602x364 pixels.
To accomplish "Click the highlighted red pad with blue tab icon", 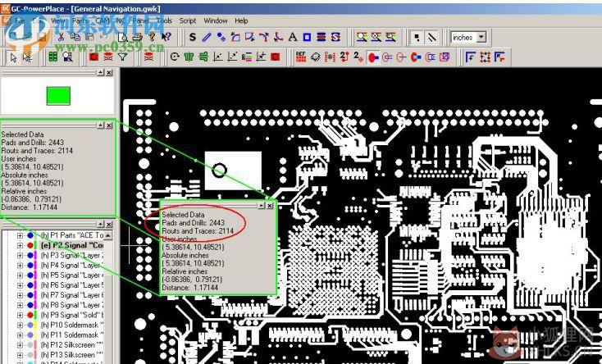I will click(x=373, y=57).
